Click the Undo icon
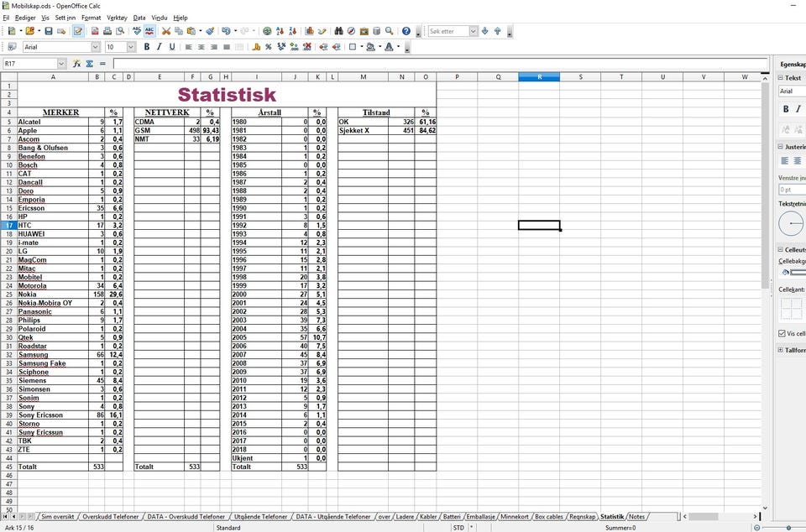This screenshot has width=806, height=532. (226, 31)
